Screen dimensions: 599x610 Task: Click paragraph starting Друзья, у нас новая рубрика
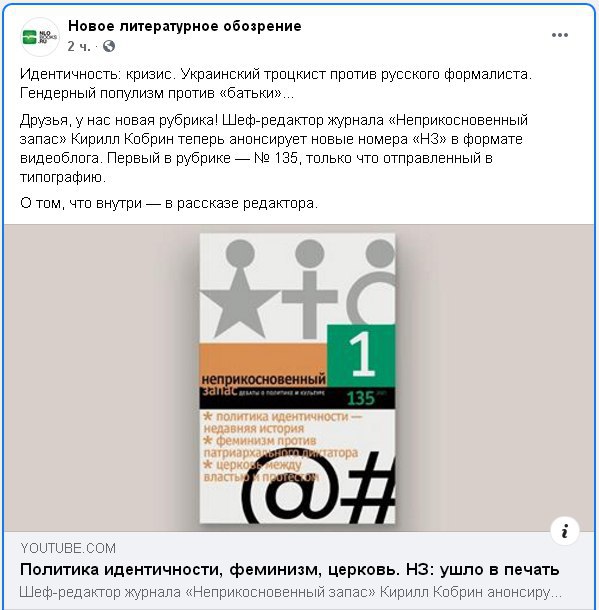[x=274, y=148]
